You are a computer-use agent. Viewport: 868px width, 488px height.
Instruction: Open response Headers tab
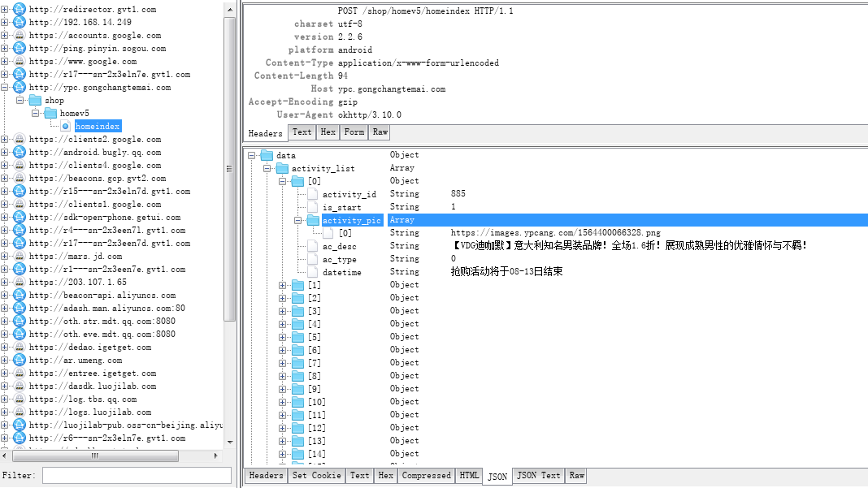click(x=267, y=476)
